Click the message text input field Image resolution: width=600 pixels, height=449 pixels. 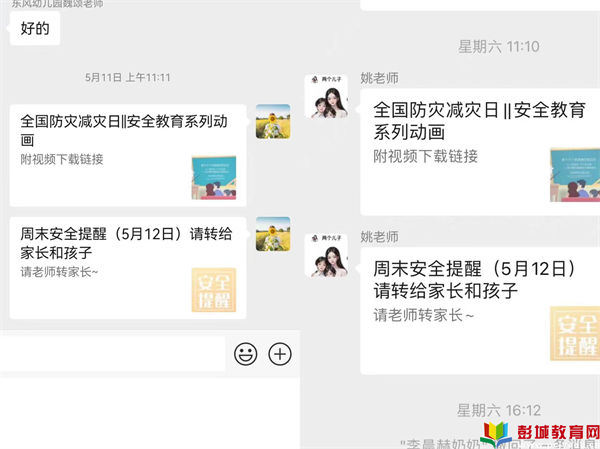tap(112, 354)
